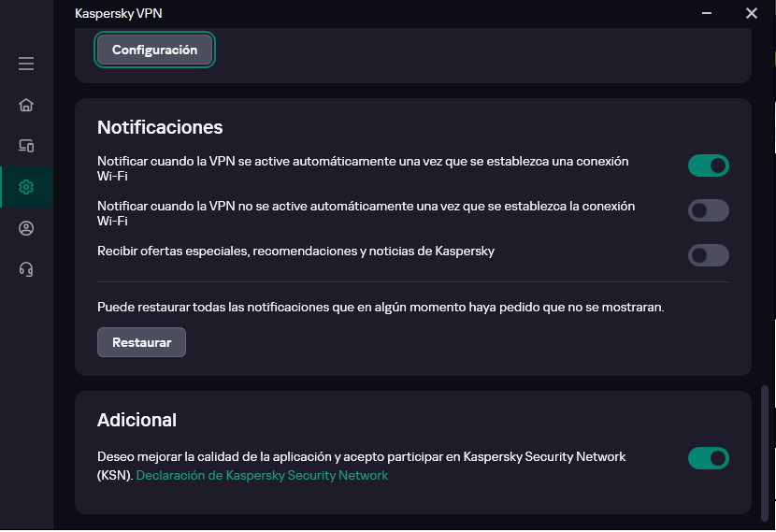
Task: Open the profile account icon
Action: click(x=26, y=228)
